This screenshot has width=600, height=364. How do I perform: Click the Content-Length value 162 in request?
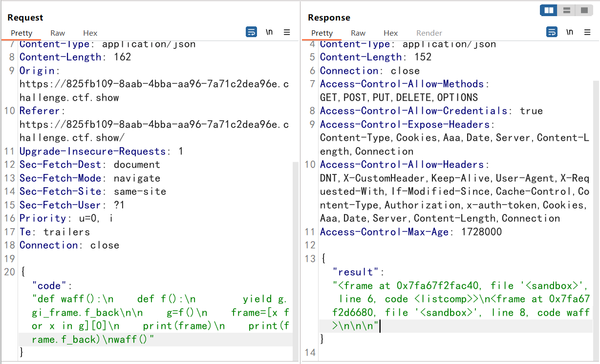tap(122, 57)
